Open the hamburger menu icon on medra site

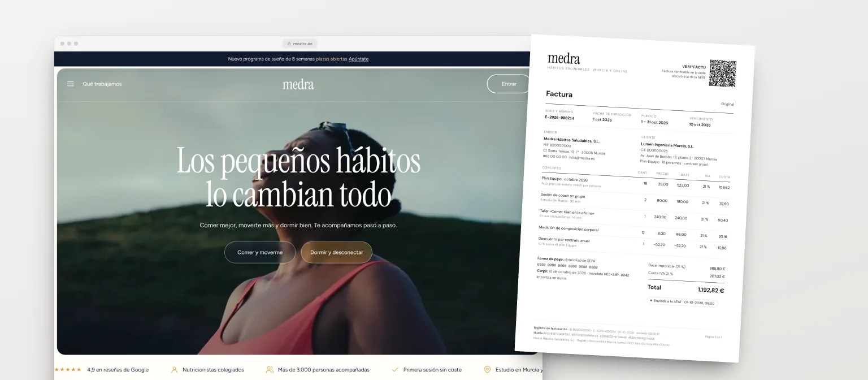[71, 84]
